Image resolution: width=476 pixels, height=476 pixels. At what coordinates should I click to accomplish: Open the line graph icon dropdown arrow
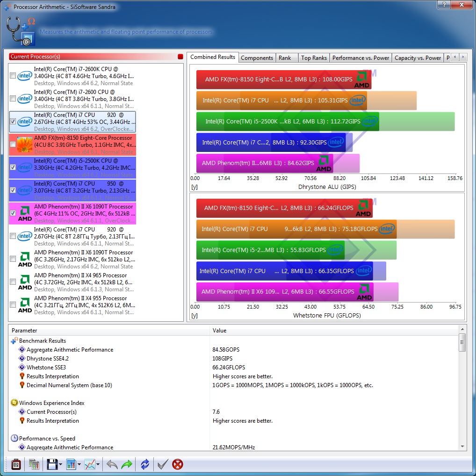click(98, 464)
